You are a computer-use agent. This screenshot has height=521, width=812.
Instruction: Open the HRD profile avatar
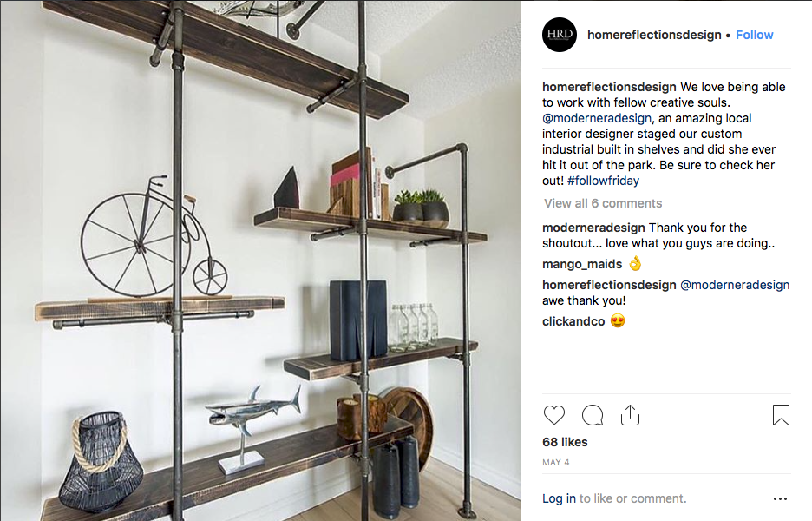pos(560,35)
